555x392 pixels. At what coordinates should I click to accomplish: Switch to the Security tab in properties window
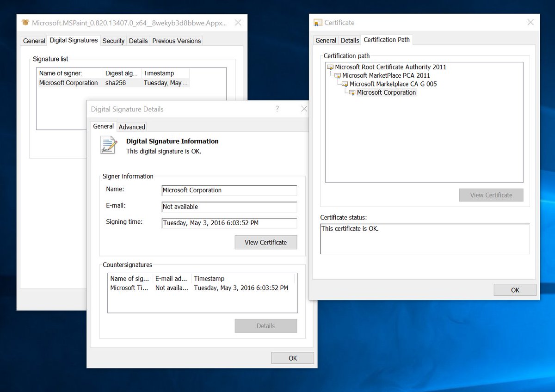(x=113, y=41)
